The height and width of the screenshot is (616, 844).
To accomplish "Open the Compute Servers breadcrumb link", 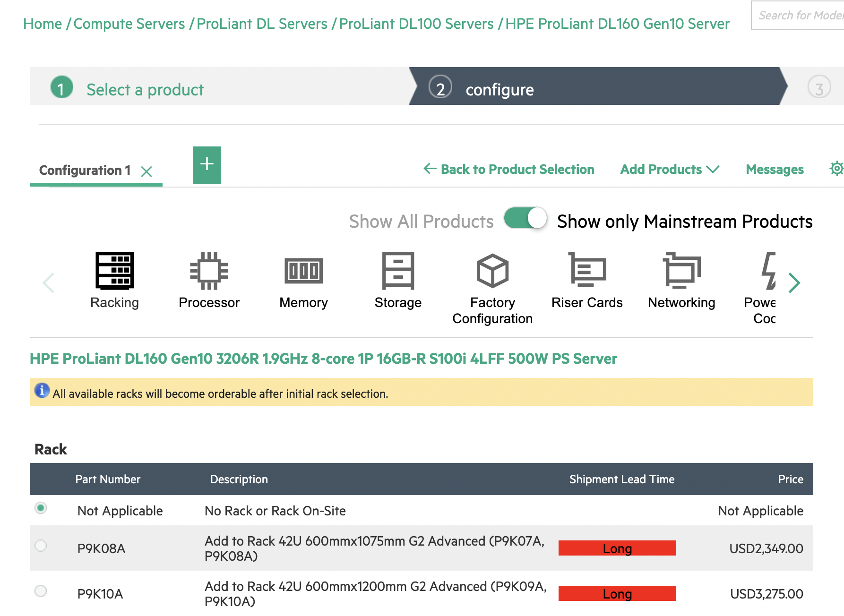I will click(x=129, y=24).
